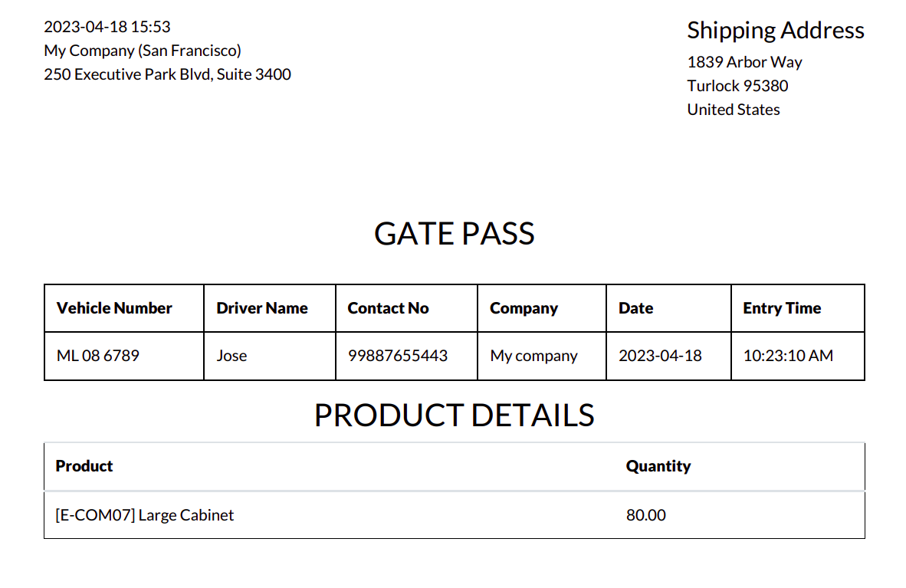This screenshot has width=906, height=588.
Task: Click the Quantity column header
Action: point(658,466)
